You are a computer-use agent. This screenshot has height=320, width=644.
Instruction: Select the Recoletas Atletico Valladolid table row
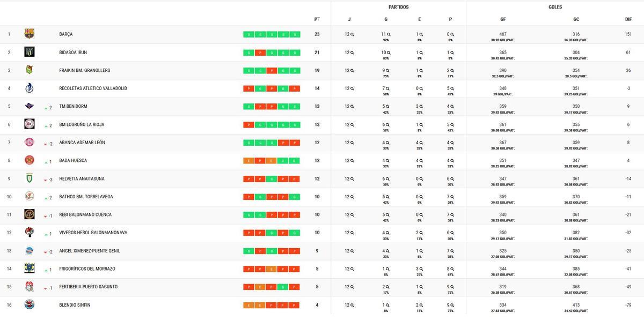161,88
